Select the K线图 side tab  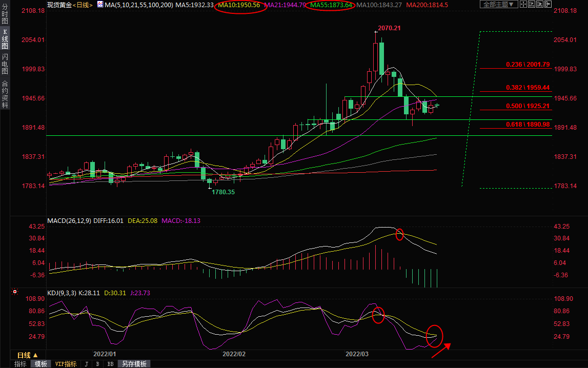tap(5, 39)
